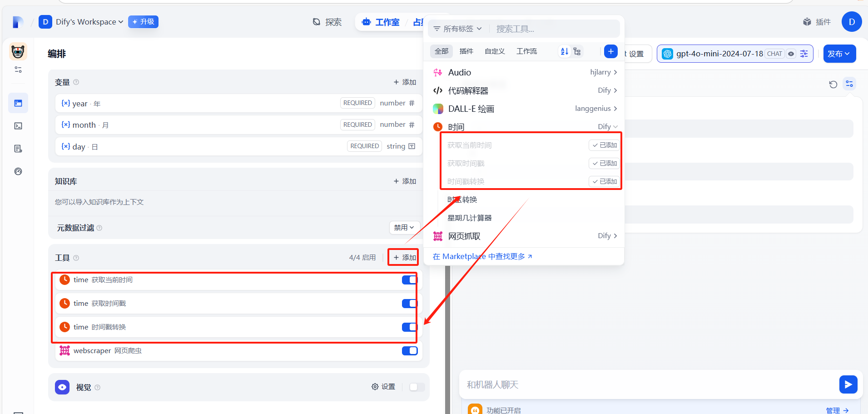Click the 和机器人聊天 chat input

click(x=649, y=384)
